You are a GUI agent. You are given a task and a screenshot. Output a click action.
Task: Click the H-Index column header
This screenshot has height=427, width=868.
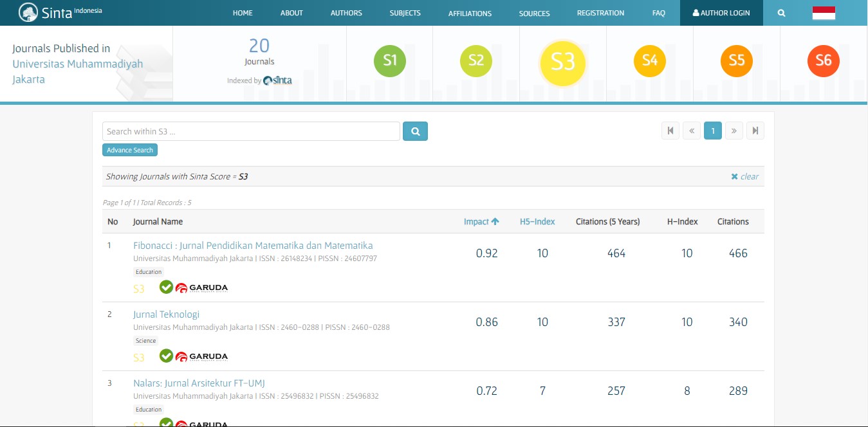[x=683, y=222]
